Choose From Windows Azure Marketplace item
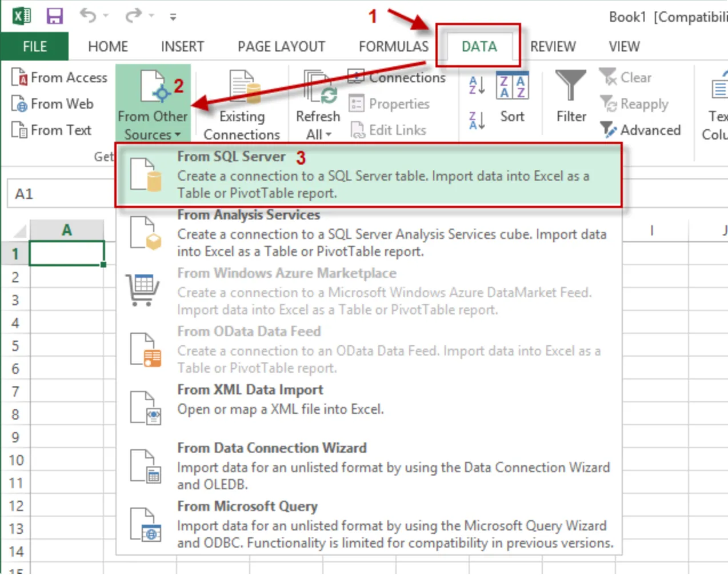The height and width of the screenshot is (575, 728). (369, 292)
